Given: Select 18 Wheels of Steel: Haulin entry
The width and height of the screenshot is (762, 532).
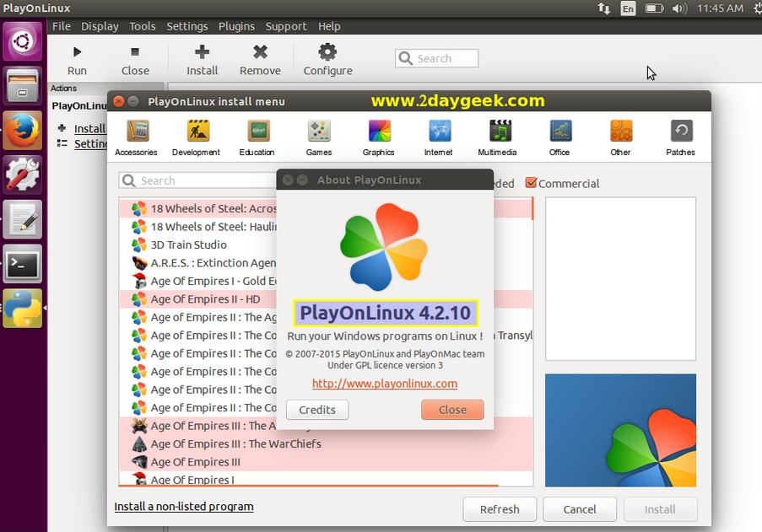Looking at the screenshot, I should point(198,227).
